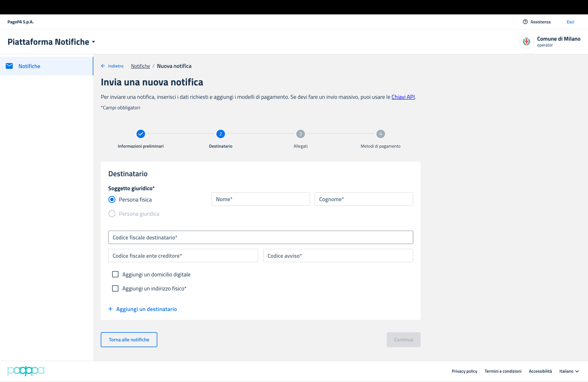This screenshot has width=588, height=382.
Task: Open the Notifiche breadcrumb link
Action: [140, 66]
